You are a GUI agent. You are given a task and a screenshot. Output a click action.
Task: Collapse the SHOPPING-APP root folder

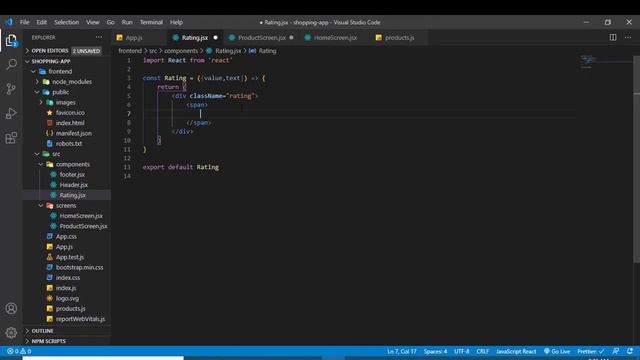click(x=27, y=61)
